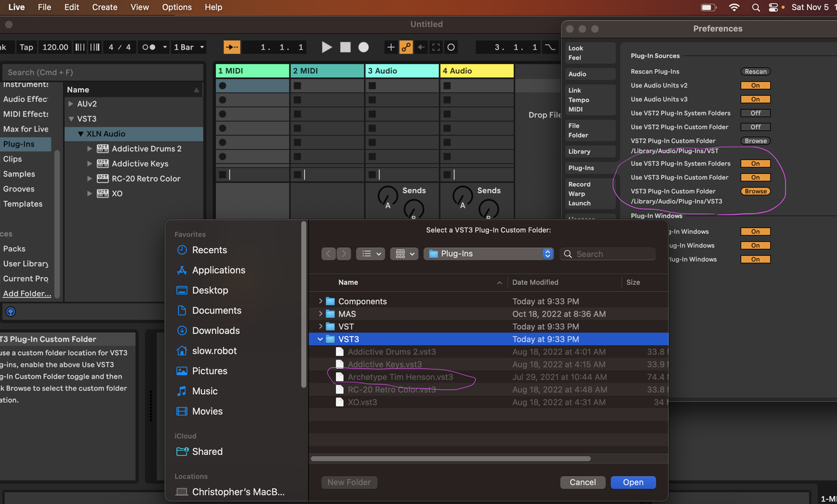The width and height of the screenshot is (837, 504).
Task: Select slow.robot home folder in sidebar
Action: [x=214, y=351]
